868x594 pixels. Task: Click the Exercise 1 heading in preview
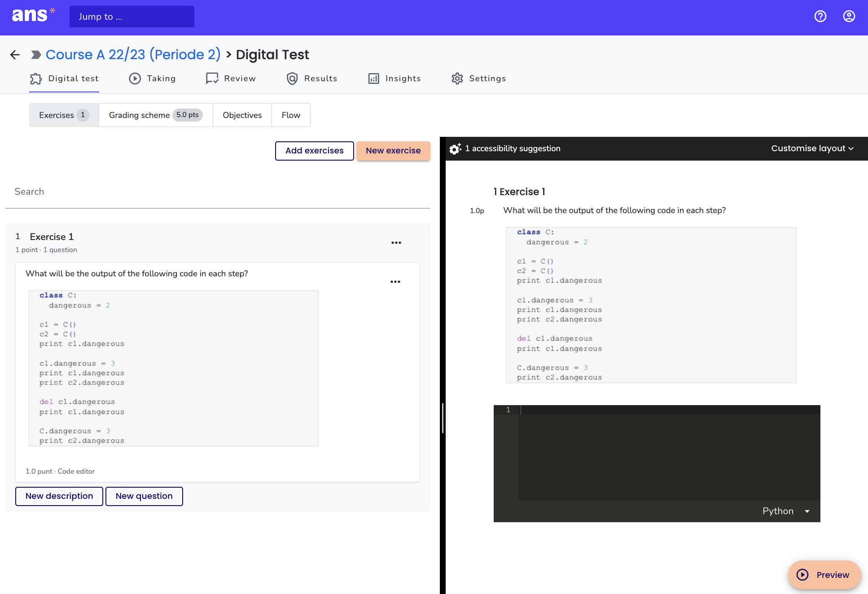(519, 192)
